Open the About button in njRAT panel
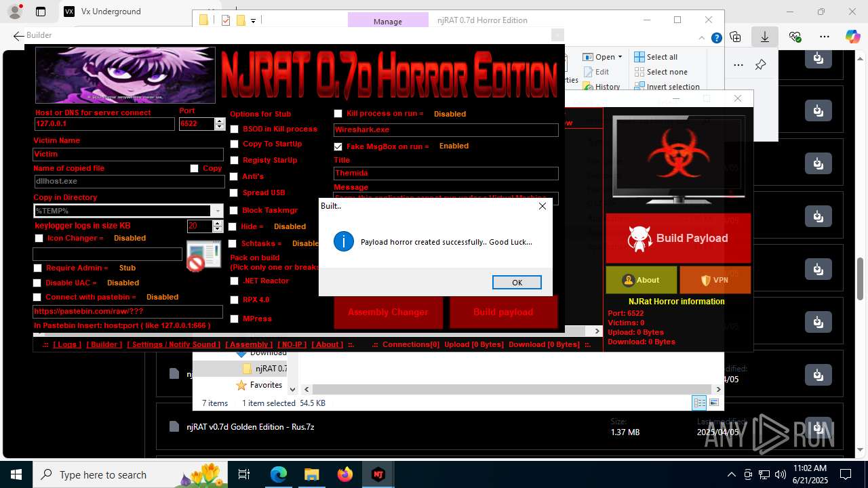Screen dimensions: 868x488 coord(641,280)
